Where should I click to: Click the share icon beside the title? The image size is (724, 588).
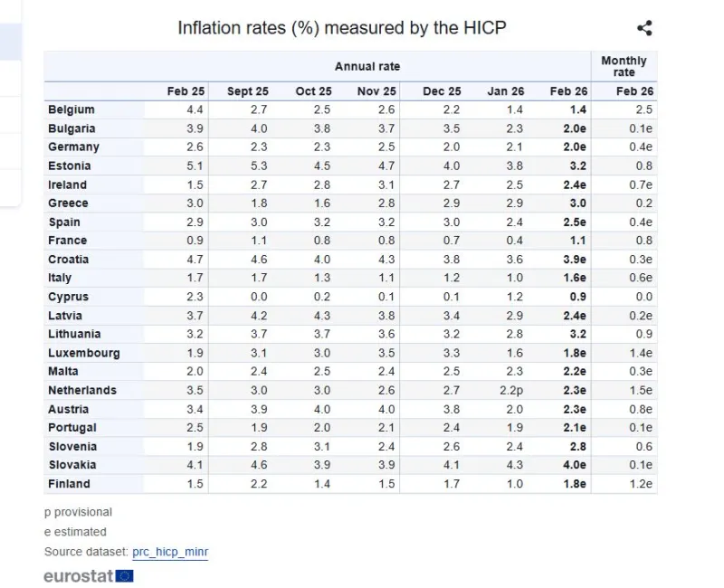click(644, 28)
